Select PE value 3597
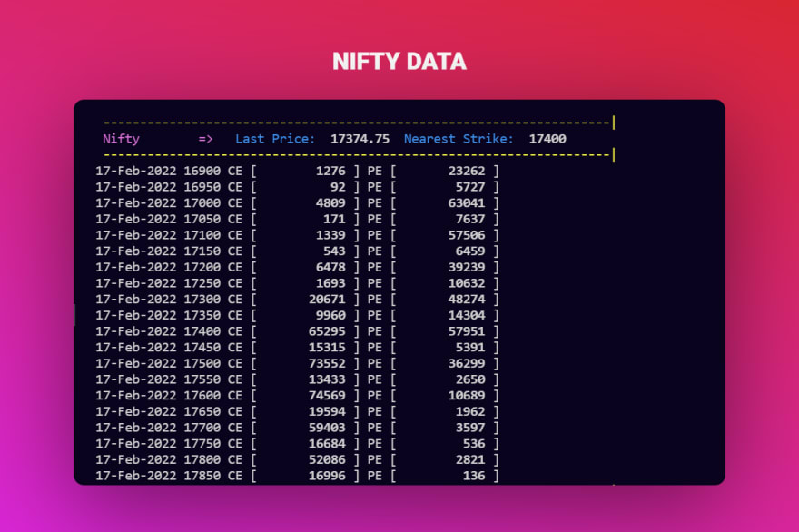The width and height of the screenshot is (799, 532). pyautogui.click(x=469, y=428)
